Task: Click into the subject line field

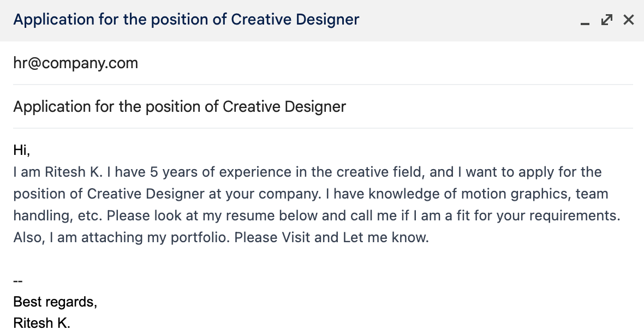Action: tap(180, 106)
